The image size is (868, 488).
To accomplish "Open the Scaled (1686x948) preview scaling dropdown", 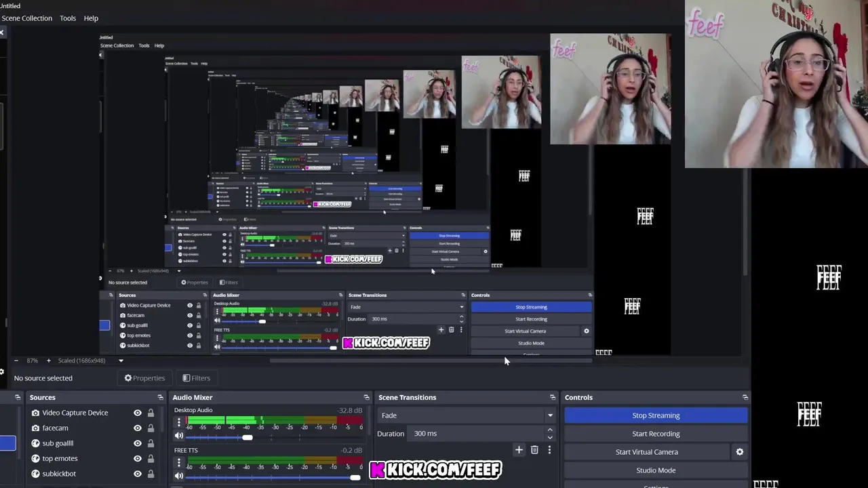I will point(91,361).
